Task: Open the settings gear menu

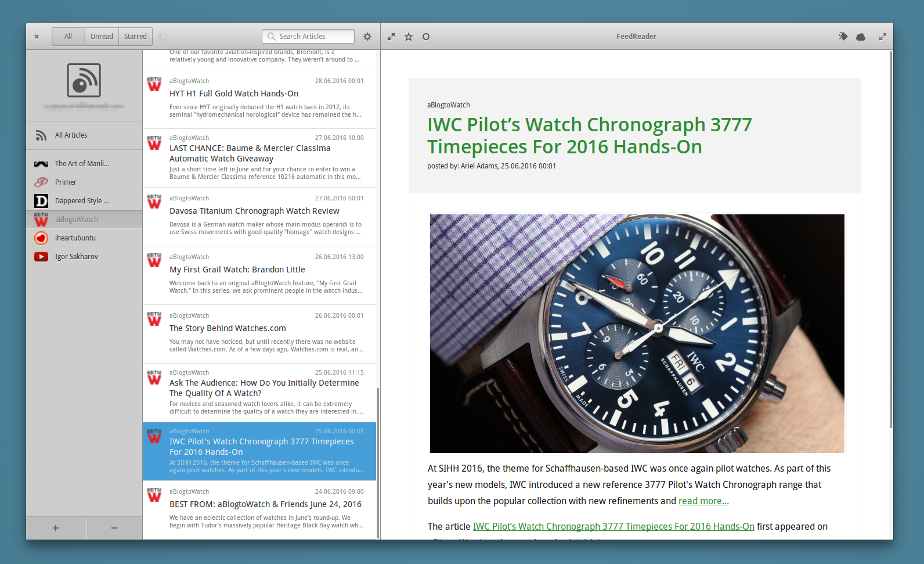Action: click(367, 36)
